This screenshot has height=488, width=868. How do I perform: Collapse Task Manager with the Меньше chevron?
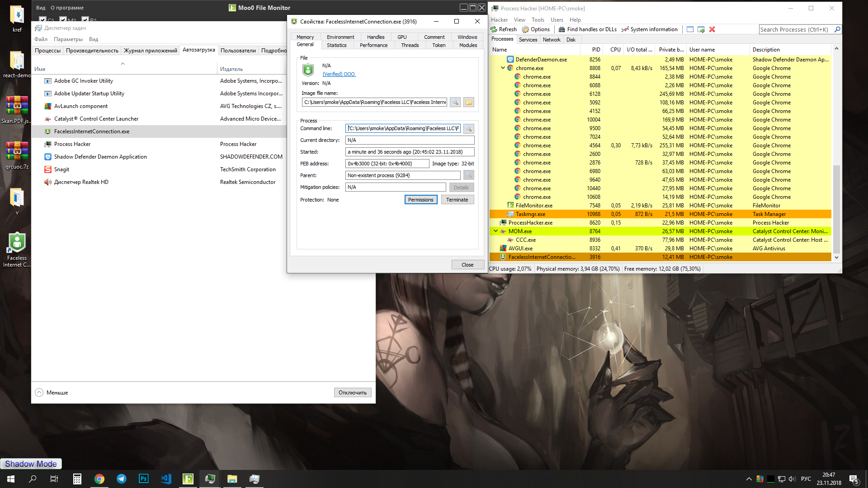(x=39, y=392)
